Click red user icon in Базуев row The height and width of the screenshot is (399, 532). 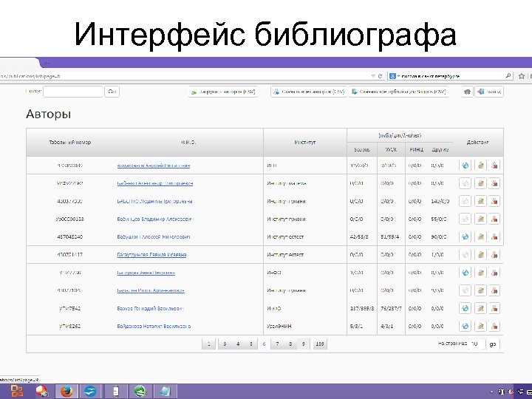coord(494,308)
